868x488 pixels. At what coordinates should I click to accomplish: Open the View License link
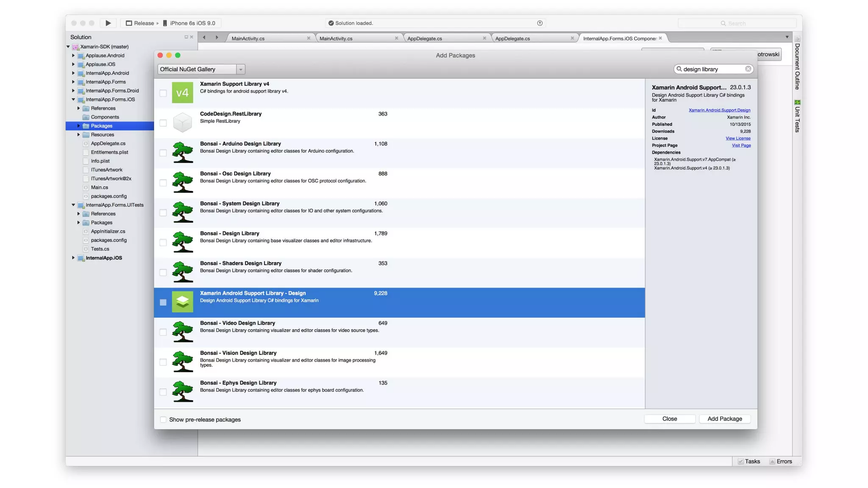737,139
